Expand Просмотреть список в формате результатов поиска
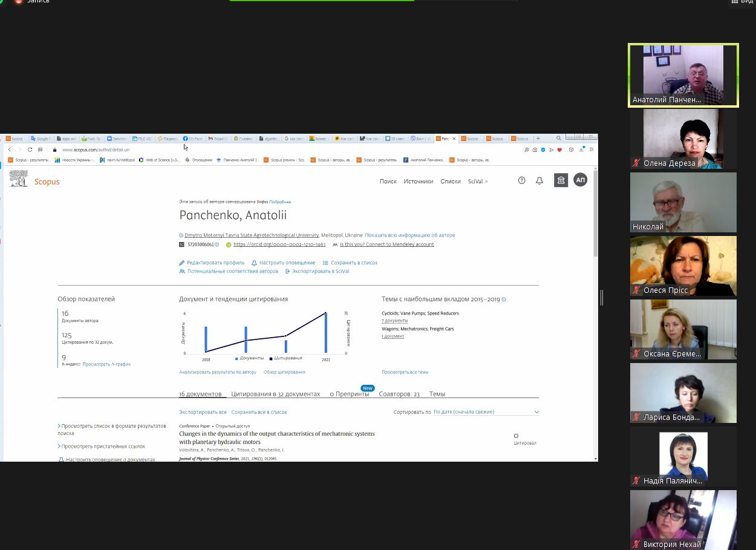 click(x=112, y=430)
